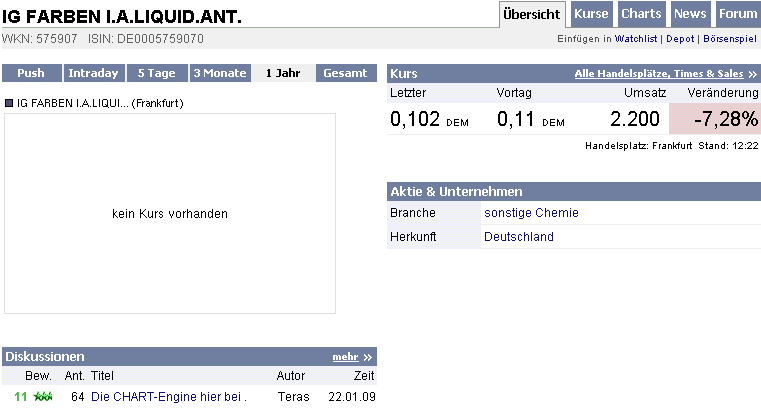This screenshot has height=408, width=761.
Task: Go to the News tab
Action: tap(690, 14)
